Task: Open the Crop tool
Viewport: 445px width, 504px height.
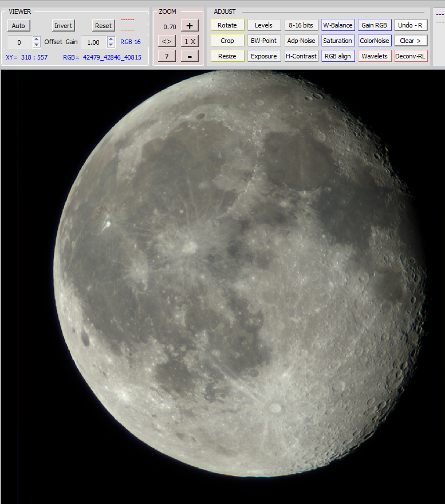Action: tap(227, 41)
